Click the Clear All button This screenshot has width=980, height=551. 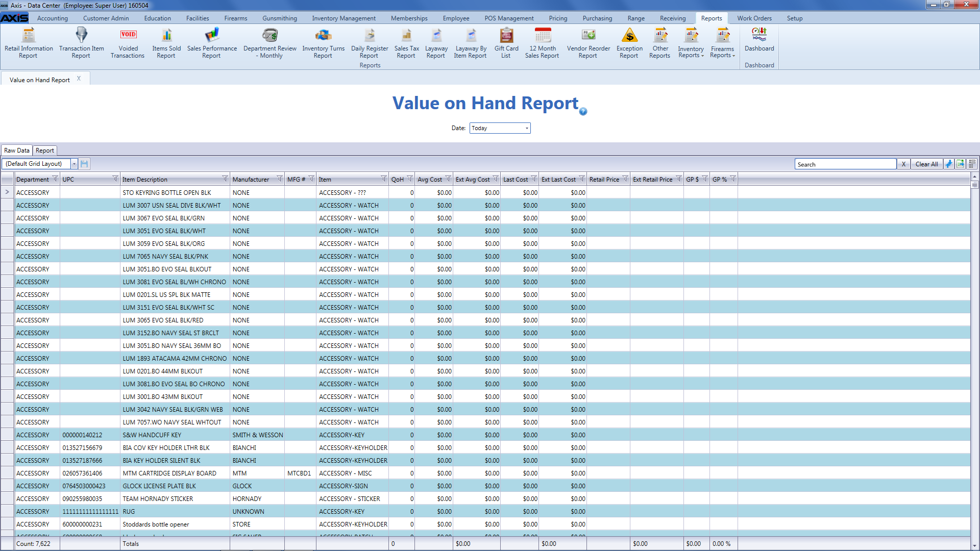pos(926,164)
